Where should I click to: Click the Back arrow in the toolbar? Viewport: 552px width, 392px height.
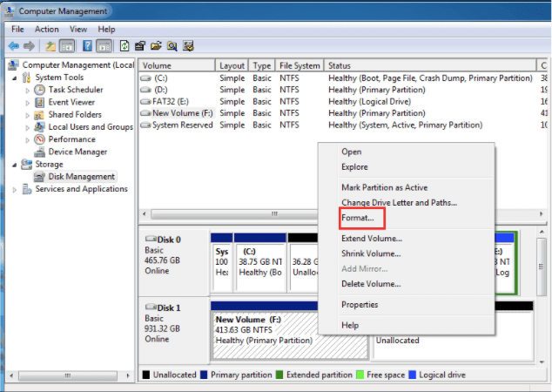tap(14, 46)
